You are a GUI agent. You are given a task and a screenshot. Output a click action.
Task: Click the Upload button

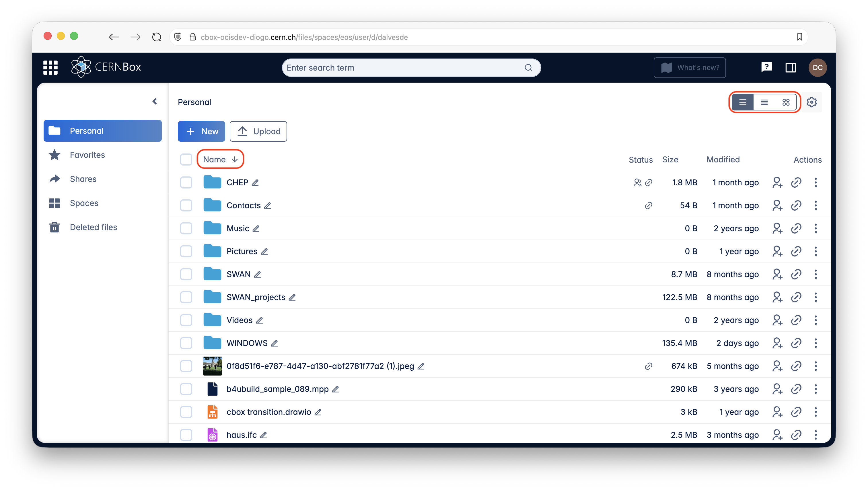click(x=258, y=131)
